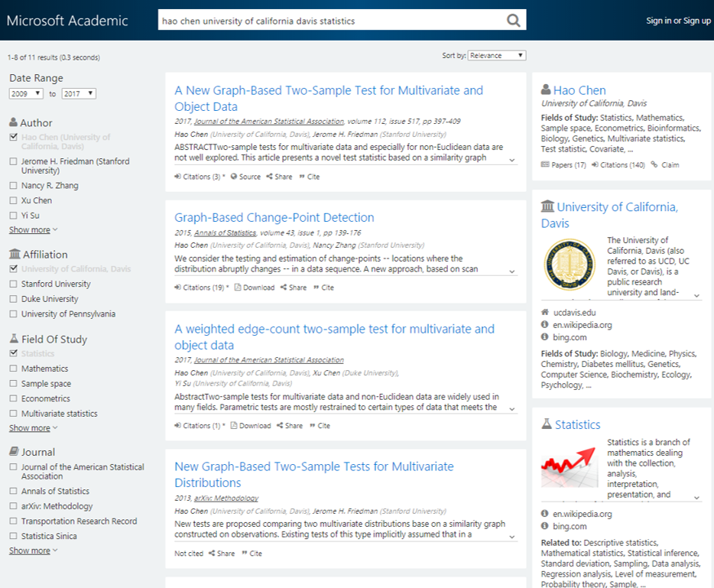Click the search magnifying glass icon
The image size is (714, 588).
pyautogui.click(x=513, y=21)
